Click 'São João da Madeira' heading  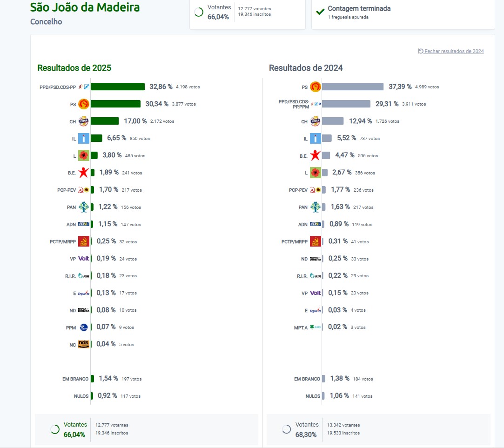point(85,7)
